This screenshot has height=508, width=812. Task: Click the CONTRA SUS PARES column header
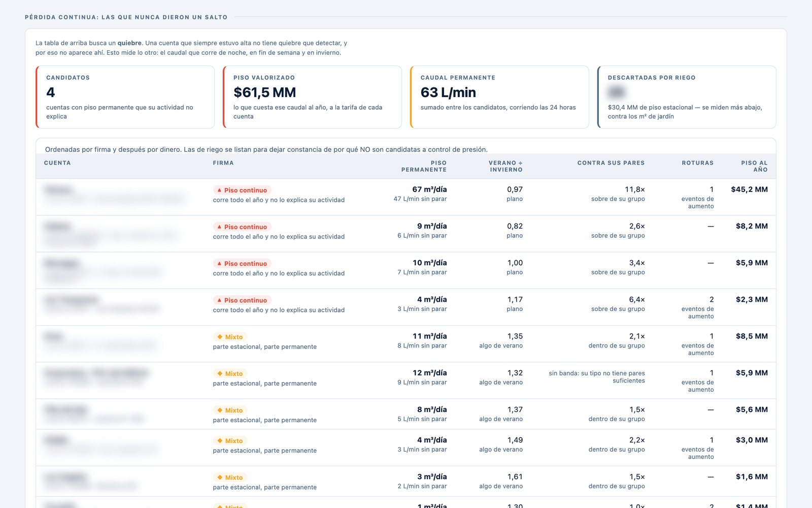[611, 163]
